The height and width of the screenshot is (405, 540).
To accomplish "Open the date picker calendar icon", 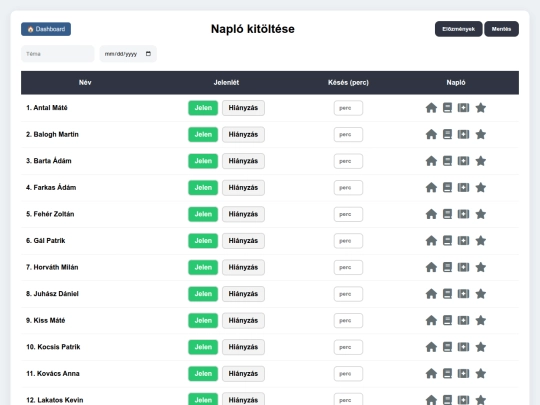I will coord(148,54).
